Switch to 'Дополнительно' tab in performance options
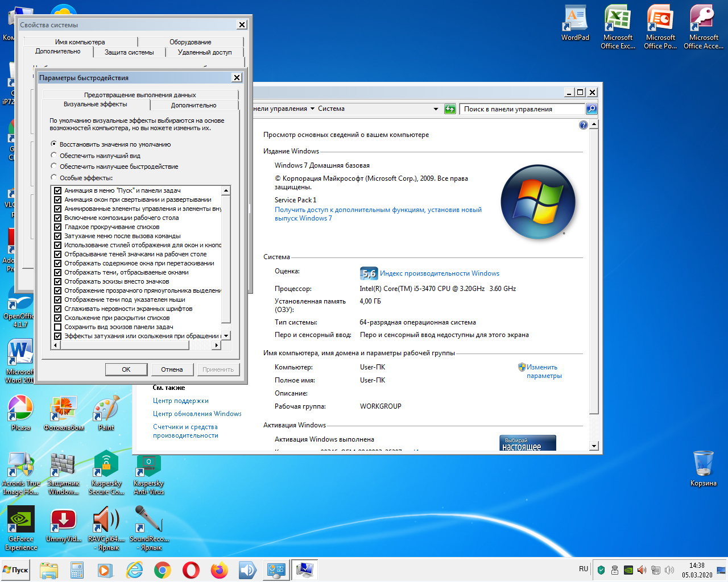This screenshot has height=582, width=728. (193, 105)
